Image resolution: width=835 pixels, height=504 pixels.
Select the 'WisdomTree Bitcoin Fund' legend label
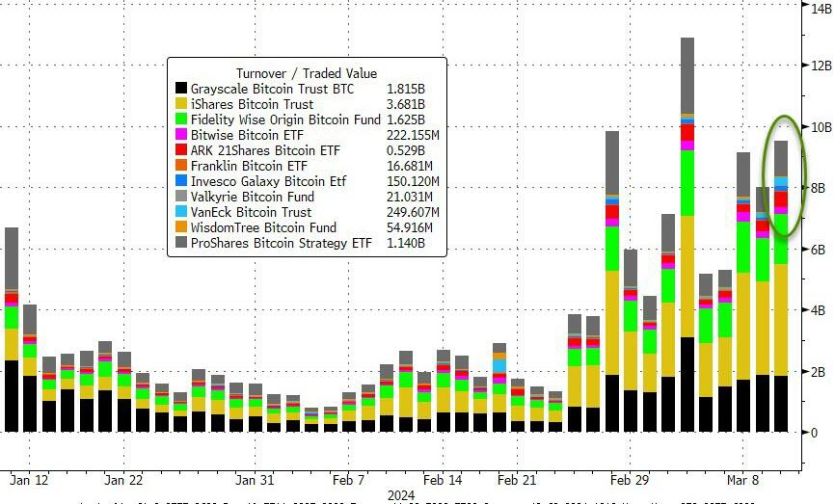click(263, 227)
